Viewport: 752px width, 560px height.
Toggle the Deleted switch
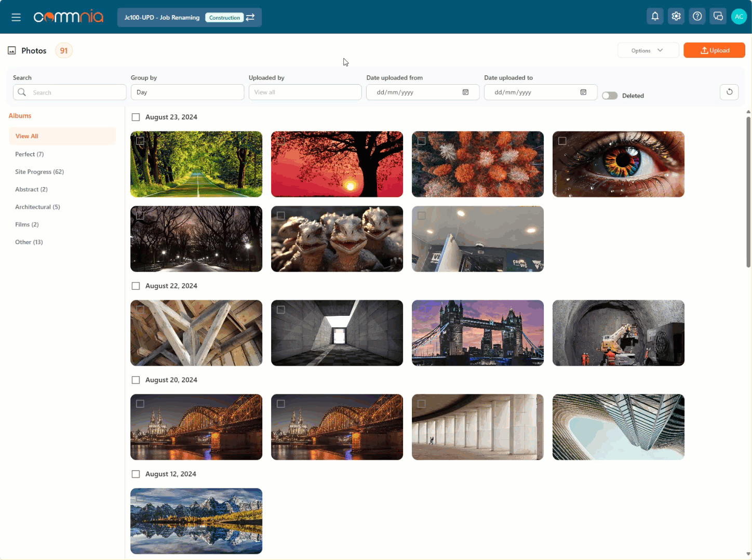click(610, 96)
